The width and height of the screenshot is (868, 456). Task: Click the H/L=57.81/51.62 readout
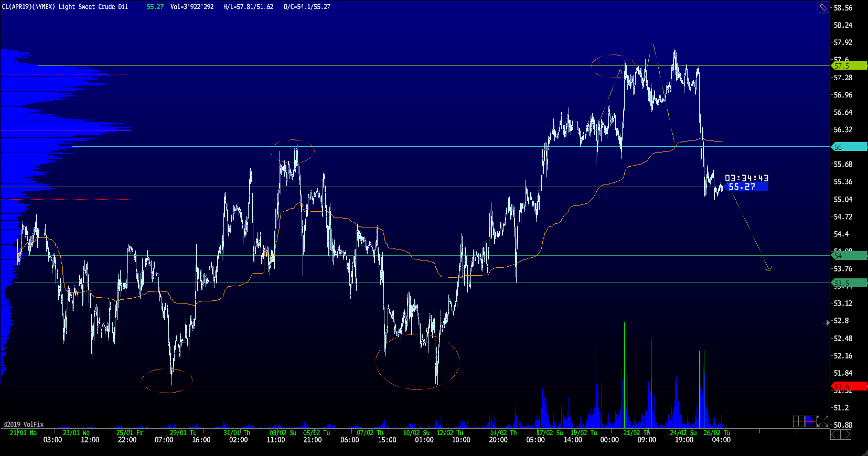coord(248,7)
